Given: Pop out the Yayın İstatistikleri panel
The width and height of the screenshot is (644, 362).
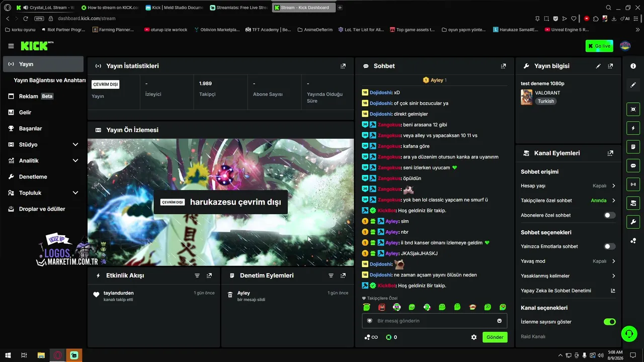Looking at the screenshot, I should click(x=343, y=66).
